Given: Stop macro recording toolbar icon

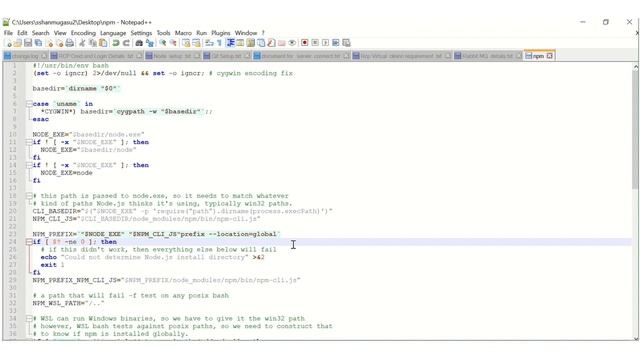Looking at the screenshot, I should coord(315,43).
